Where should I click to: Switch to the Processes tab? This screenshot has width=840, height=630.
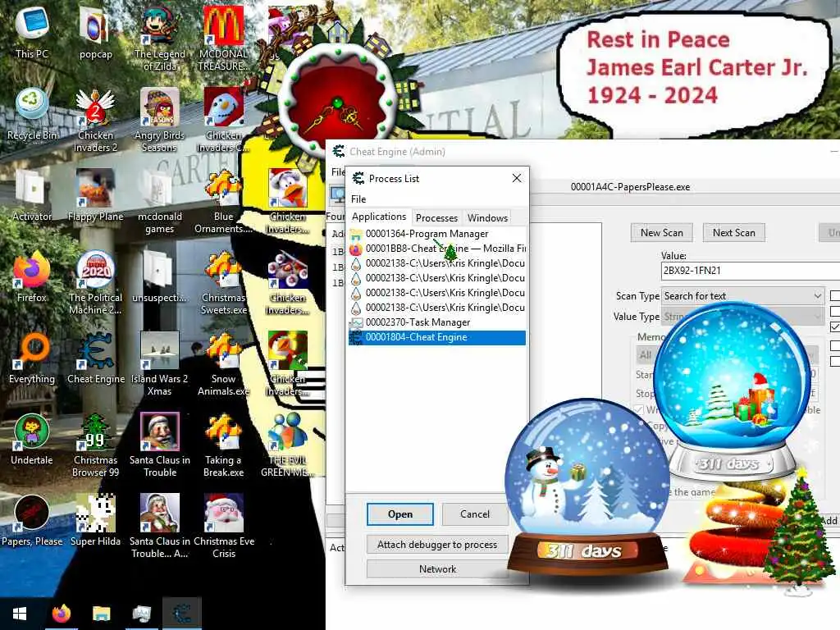click(x=436, y=217)
